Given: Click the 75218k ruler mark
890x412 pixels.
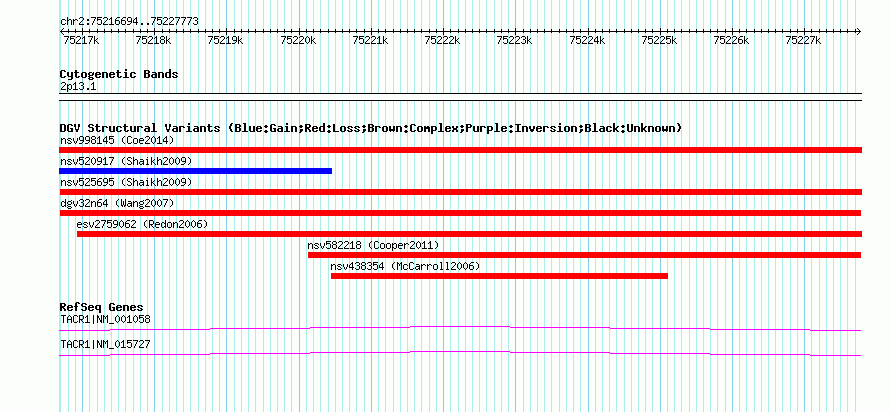Looking at the screenshot, I should pyautogui.click(x=153, y=40).
